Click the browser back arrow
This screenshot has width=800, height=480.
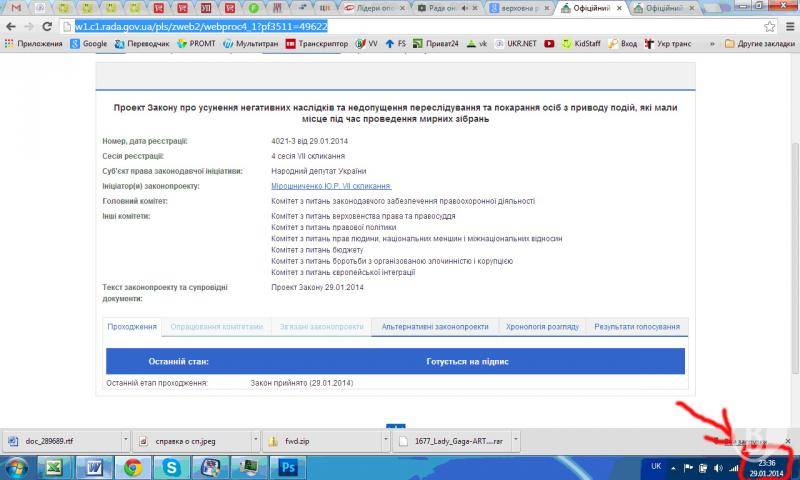click(12, 26)
